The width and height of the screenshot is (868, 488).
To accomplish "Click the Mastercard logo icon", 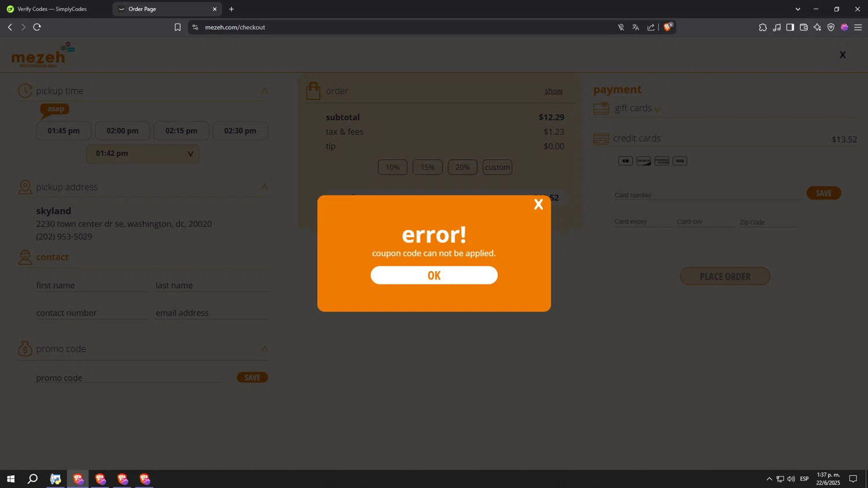I will tap(626, 161).
